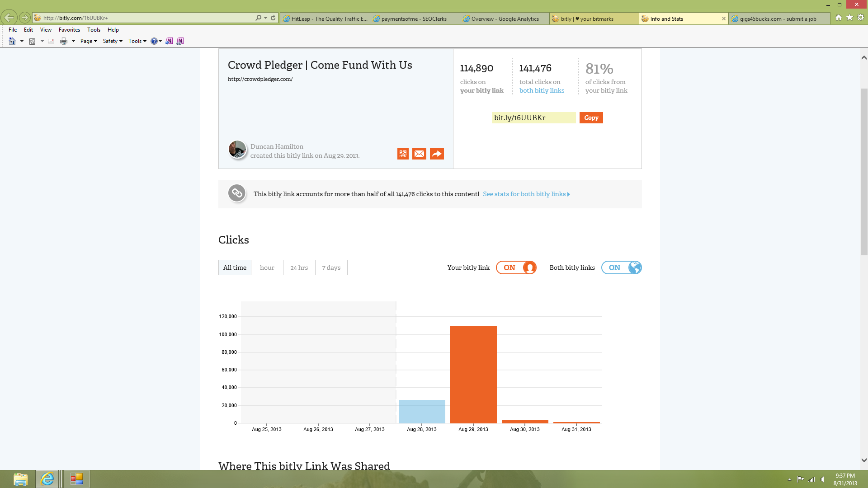The image size is (868, 488).
Task: Click the orange Copy button
Action: [591, 117]
